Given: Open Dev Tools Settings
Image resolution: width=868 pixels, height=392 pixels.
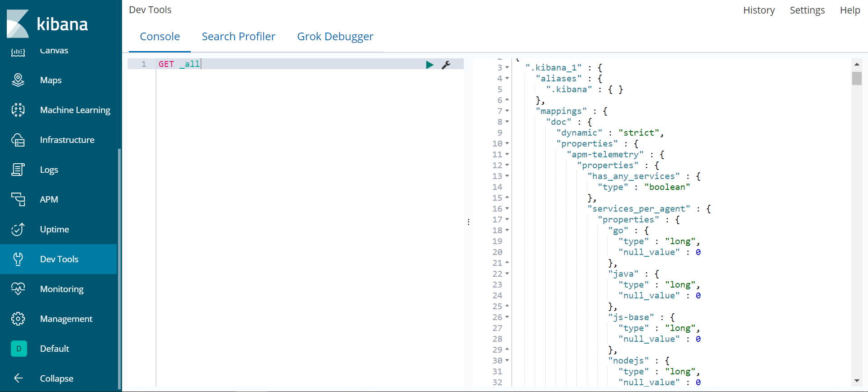Looking at the screenshot, I should pos(807,10).
